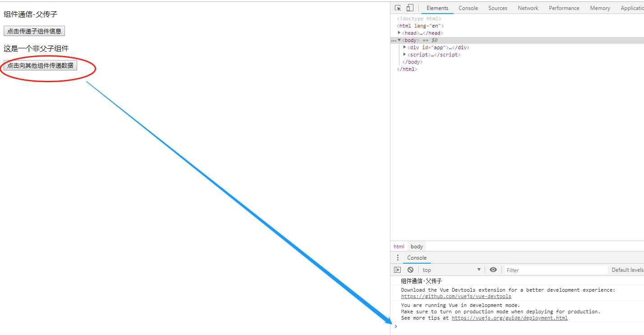Expand the head element node
The image size is (644, 335).
399,33
